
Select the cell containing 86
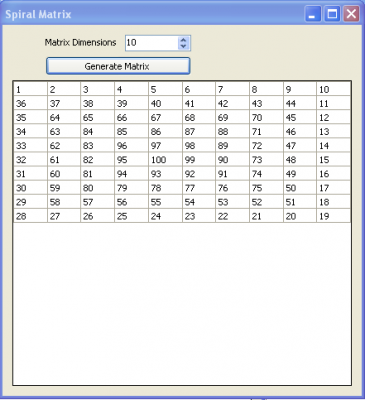pos(165,131)
